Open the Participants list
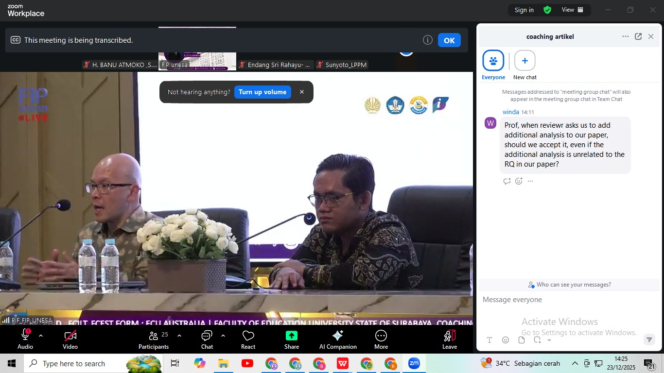This screenshot has height=373, width=664. (153, 339)
